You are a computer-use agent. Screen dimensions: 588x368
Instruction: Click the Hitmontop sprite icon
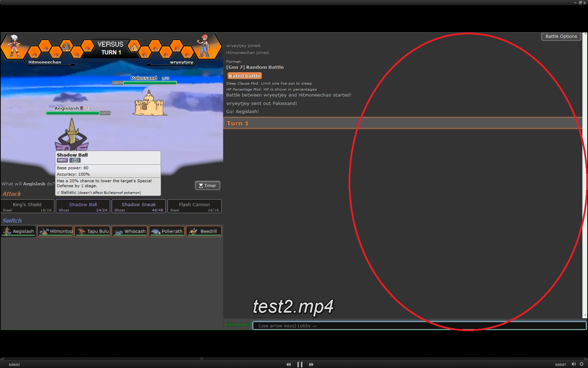[x=44, y=231]
